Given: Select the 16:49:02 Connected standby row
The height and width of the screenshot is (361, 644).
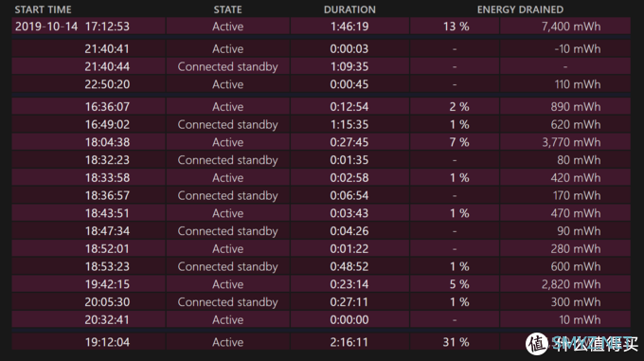Looking at the screenshot, I should (x=321, y=124).
